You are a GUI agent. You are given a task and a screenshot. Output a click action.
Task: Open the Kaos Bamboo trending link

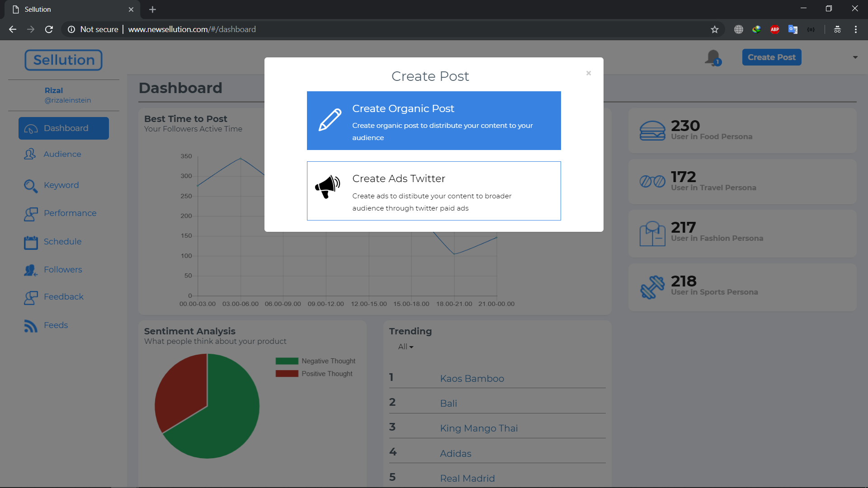pos(472,379)
